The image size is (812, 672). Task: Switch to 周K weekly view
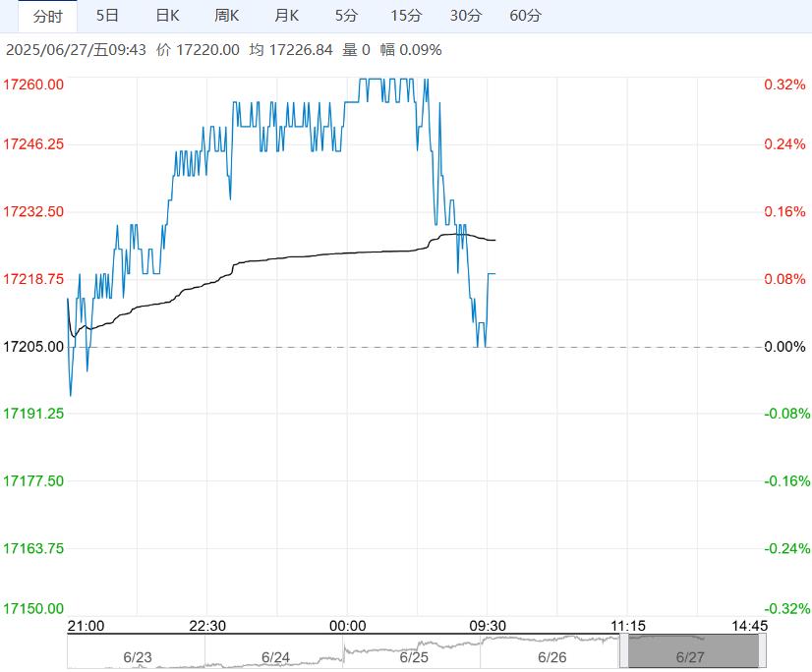point(227,16)
